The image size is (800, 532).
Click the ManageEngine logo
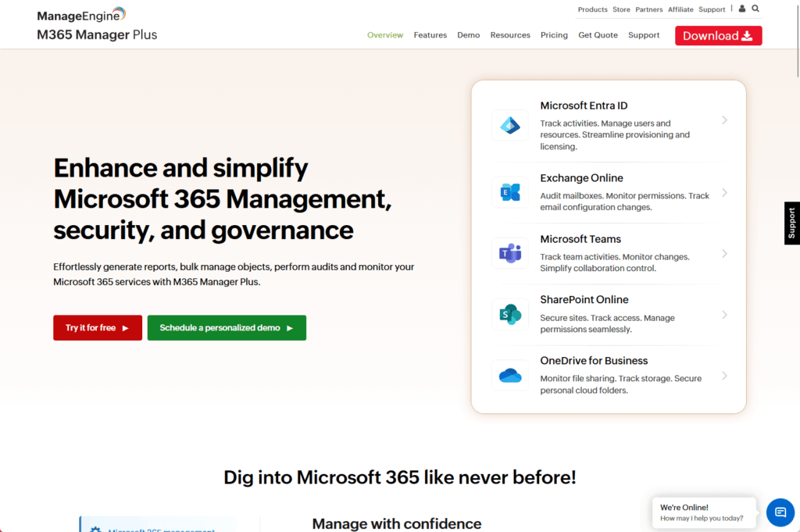(81, 15)
